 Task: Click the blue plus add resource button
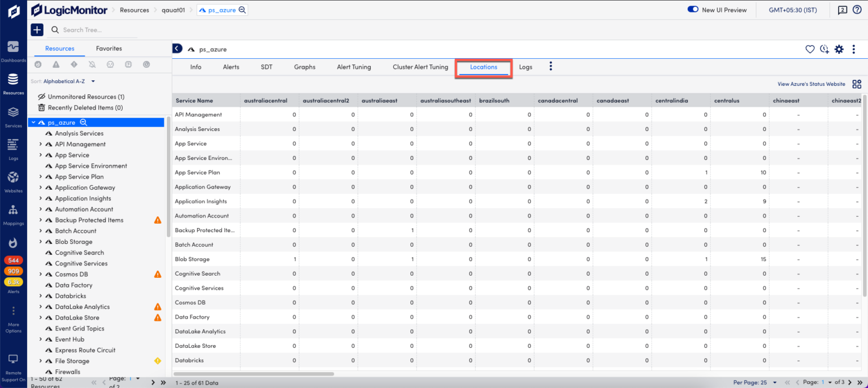37,30
